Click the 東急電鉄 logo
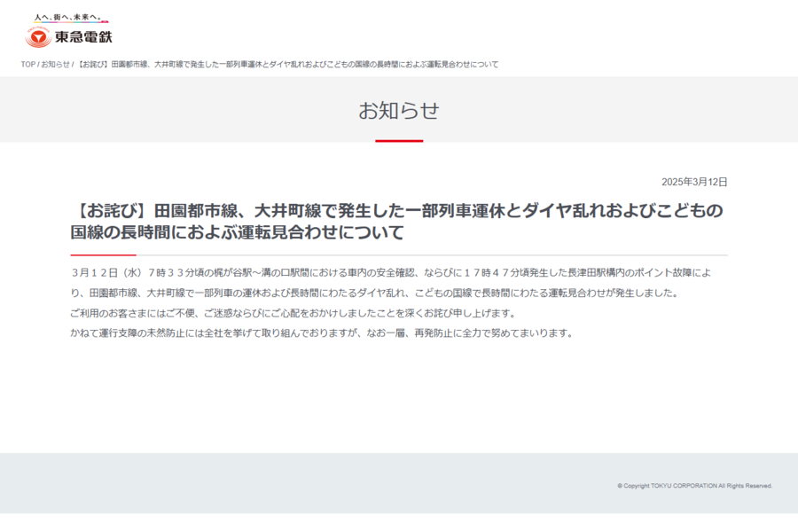 coord(68,37)
